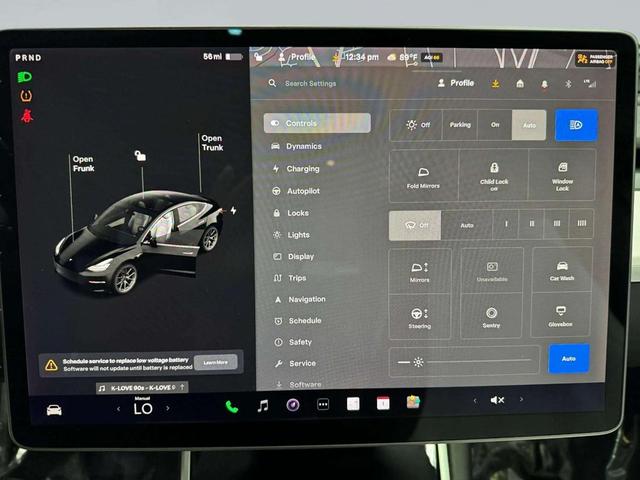
Task: Unmute the volume speaker icon
Action: tap(497, 400)
